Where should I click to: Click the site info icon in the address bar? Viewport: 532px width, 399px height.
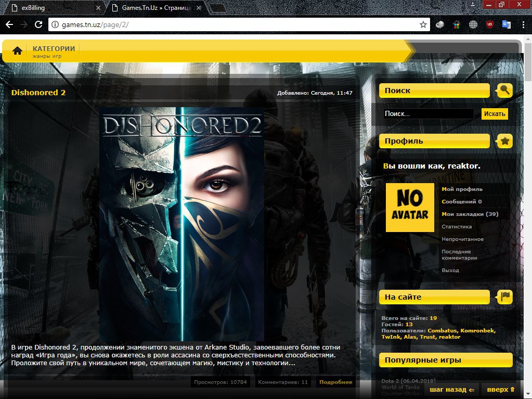[x=55, y=24]
